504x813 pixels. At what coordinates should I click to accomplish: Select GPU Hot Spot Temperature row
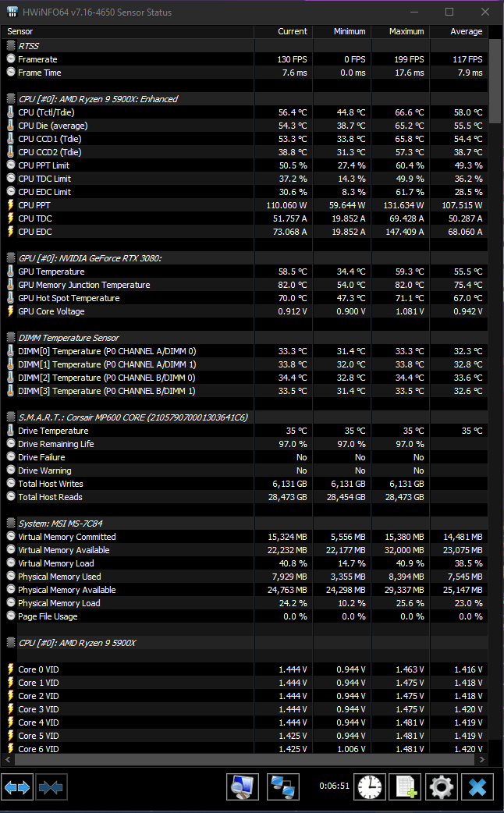pyautogui.click(x=245, y=298)
